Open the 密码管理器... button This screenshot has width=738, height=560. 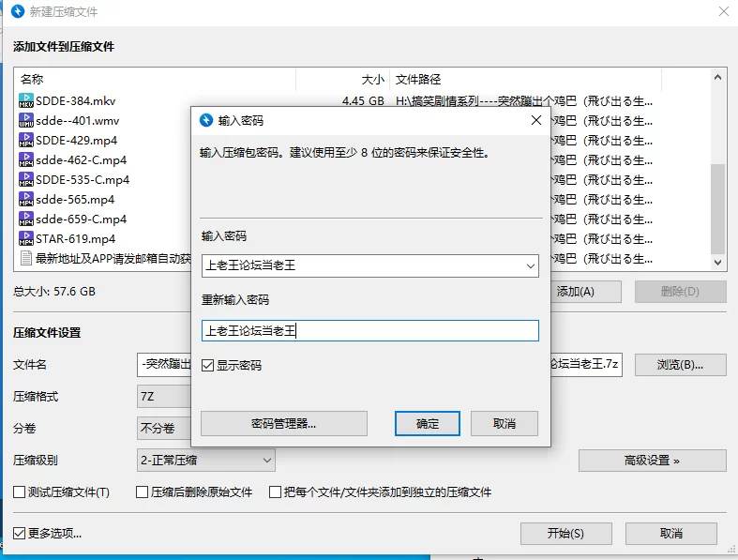[284, 423]
